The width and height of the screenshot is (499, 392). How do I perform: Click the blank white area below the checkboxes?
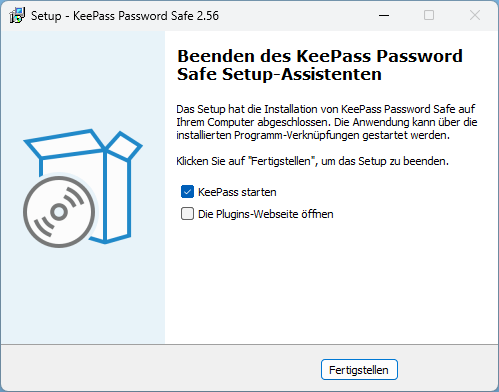(x=332, y=283)
